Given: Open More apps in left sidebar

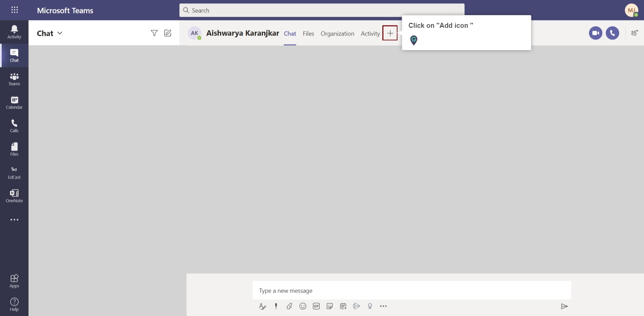Looking at the screenshot, I should click(x=14, y=219).
